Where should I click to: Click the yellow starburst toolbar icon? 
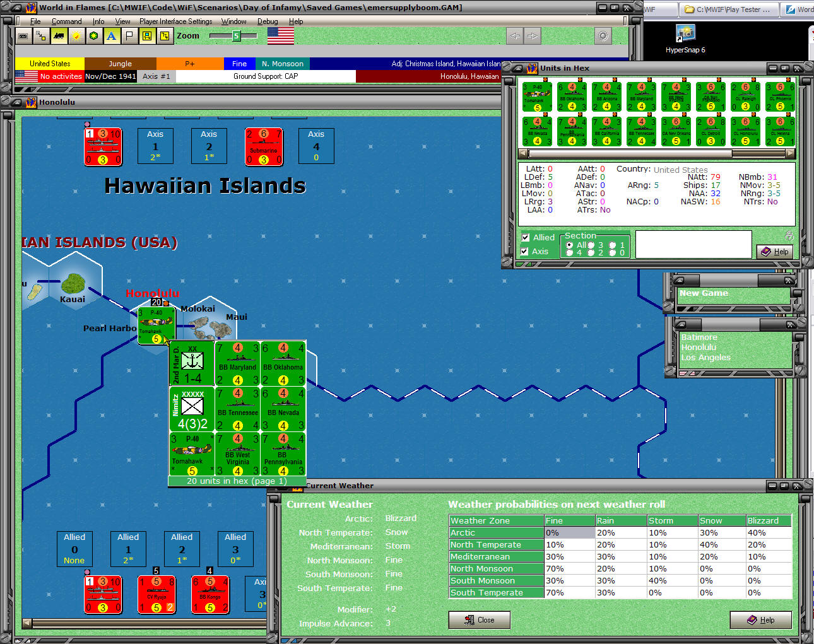click(x=76, y=36)
